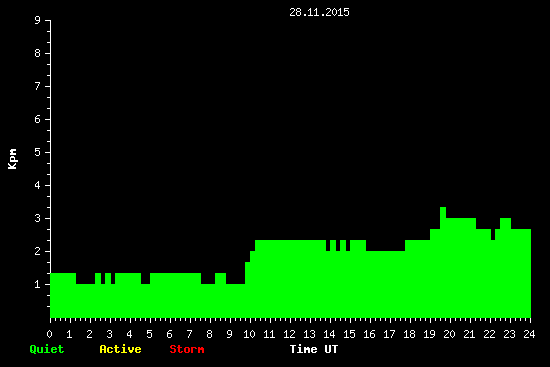Click the date title 28.11.2015
Screen dimensions: 550x367
click(319, 12)
